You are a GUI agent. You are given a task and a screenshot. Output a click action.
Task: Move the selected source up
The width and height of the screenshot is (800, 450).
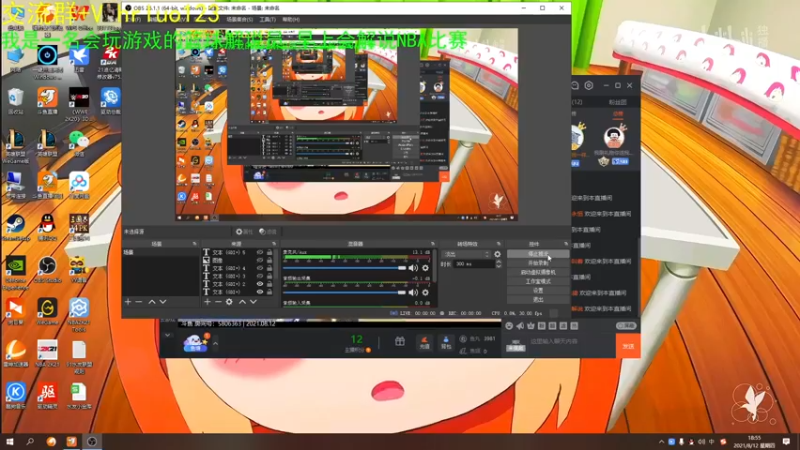[x=242, y=302]
